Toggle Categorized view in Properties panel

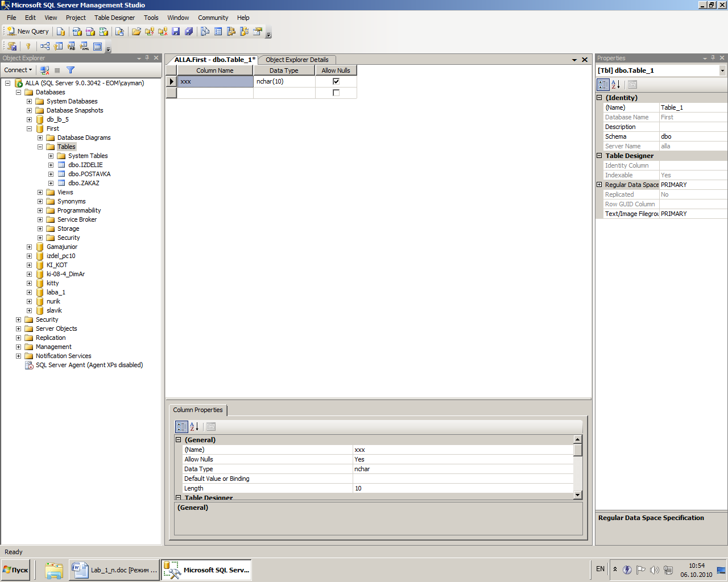(603, 85)
